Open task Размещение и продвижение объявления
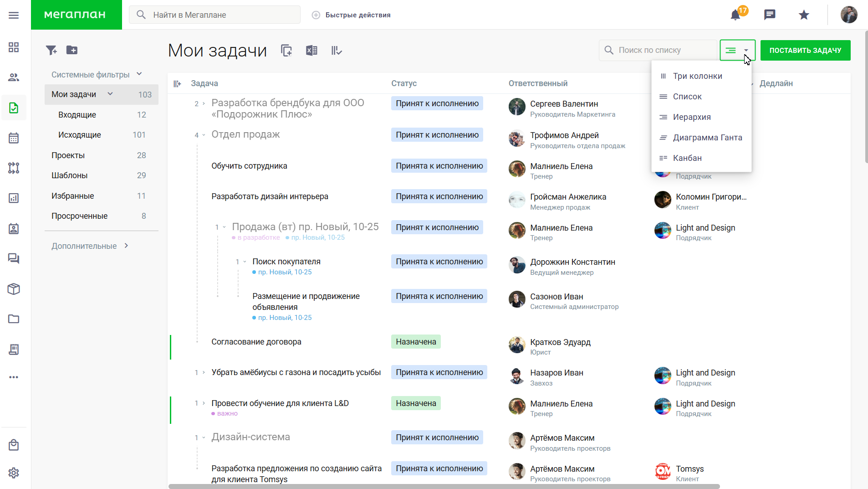The image size is (868, 489). click(x=306, y=302)
